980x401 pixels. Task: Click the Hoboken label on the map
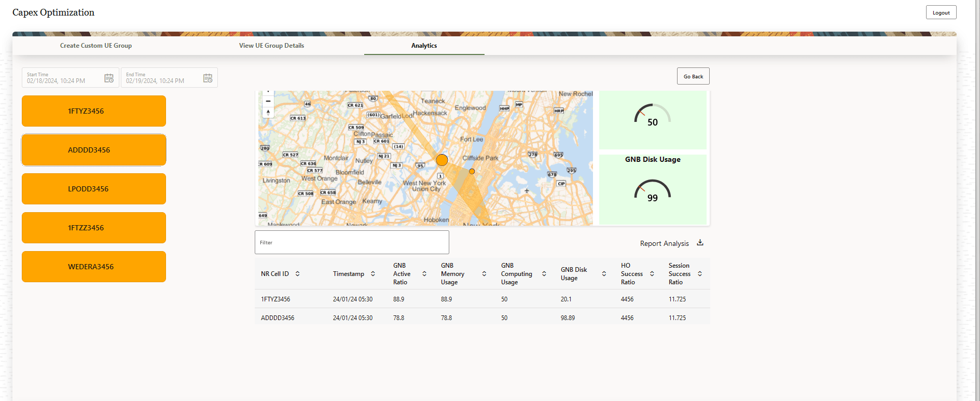click(x=436, y=220)
